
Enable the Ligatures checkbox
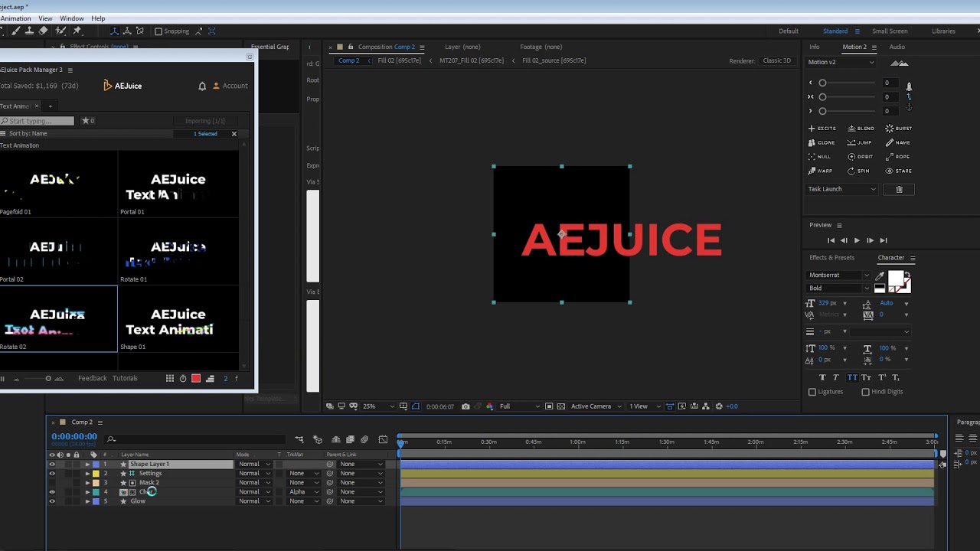[x=812, y=392]
